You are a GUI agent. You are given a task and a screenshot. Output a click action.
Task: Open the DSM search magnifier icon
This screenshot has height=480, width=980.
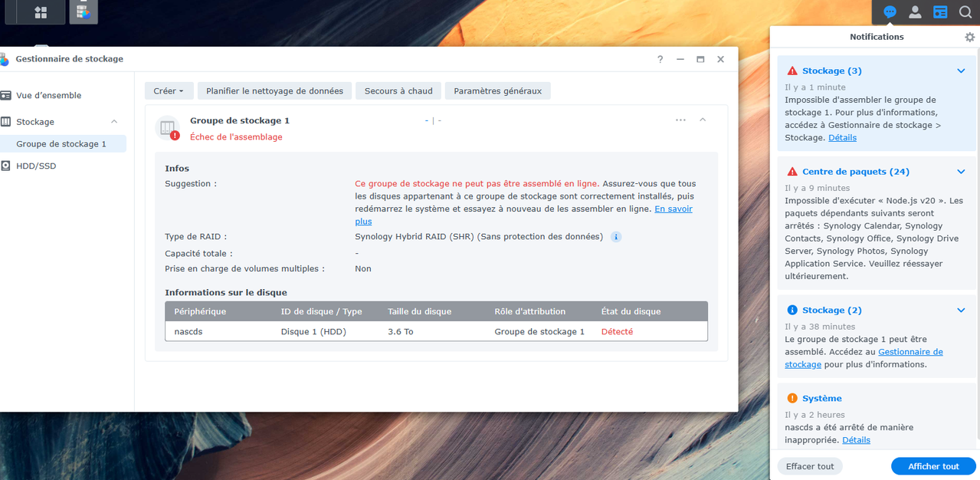point(965,12)
